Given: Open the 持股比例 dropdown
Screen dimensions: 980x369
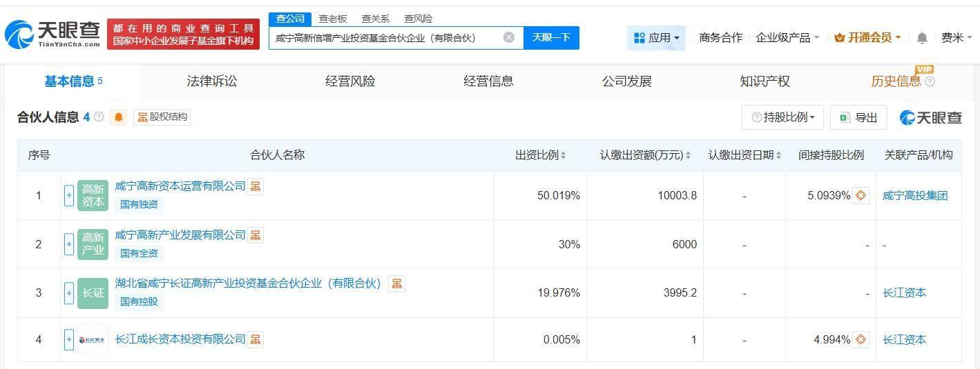Looking at the screenshot, I should coord(783,117).
